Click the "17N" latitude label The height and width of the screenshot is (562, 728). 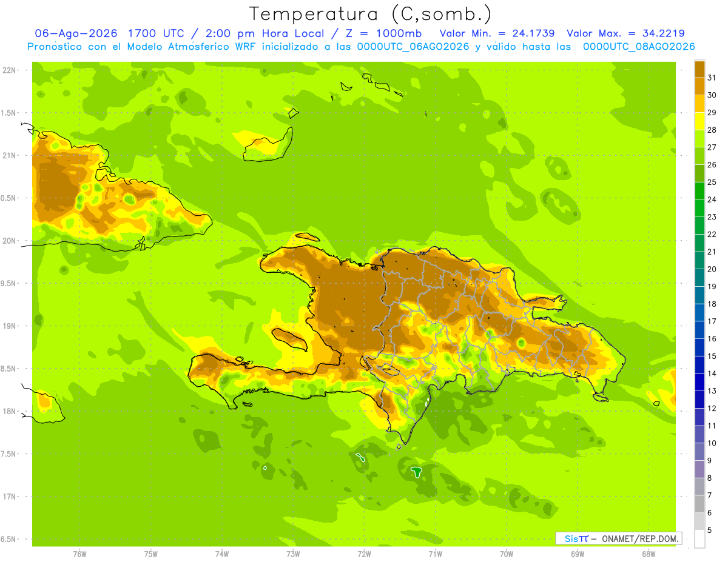(8, 497)
